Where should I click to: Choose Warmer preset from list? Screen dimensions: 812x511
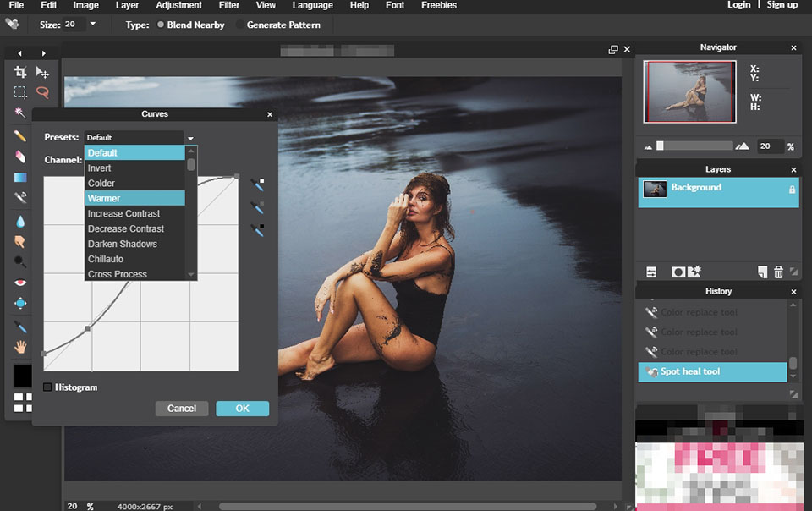click(x=134, y=198)
